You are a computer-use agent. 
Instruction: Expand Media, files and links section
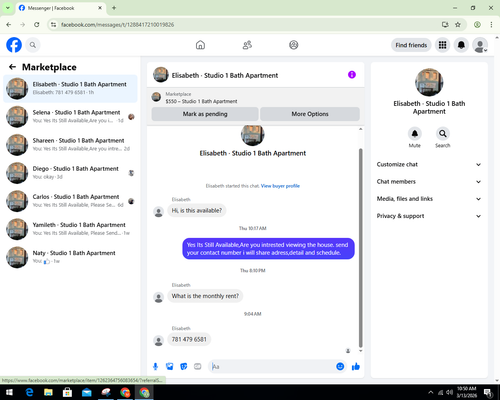point(429,199)
